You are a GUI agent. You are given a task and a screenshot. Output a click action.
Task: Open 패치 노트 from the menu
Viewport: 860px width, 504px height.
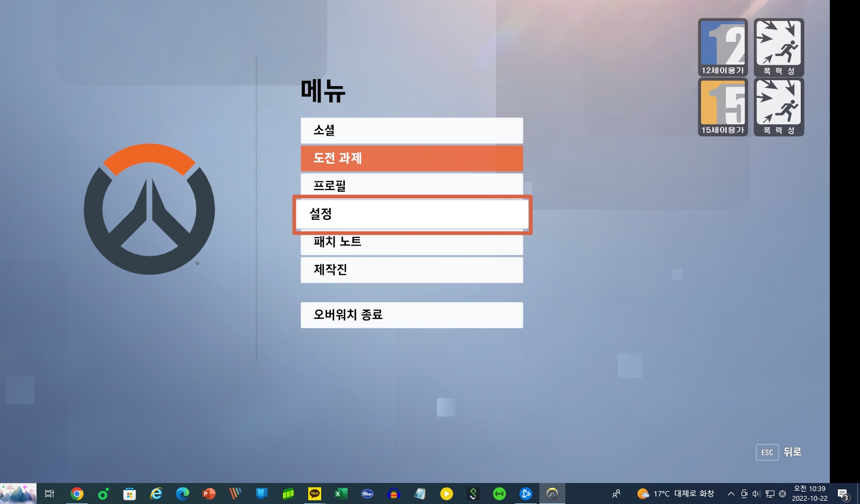pyautogui.click(x=412, y=244)
